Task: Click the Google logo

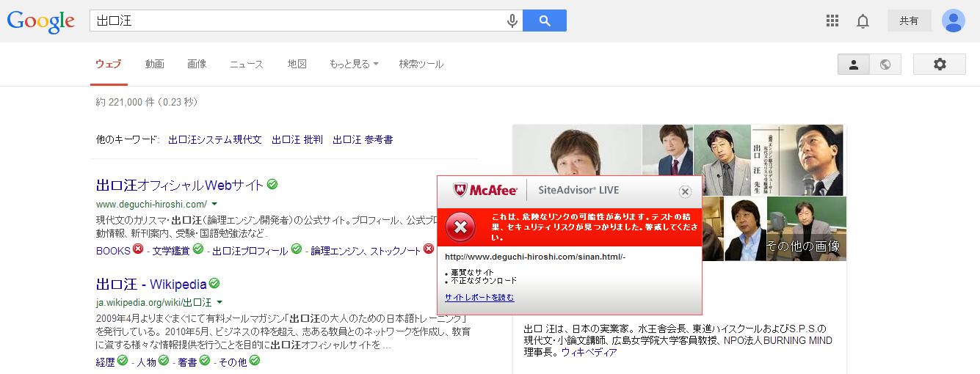Action: (41, 21)
